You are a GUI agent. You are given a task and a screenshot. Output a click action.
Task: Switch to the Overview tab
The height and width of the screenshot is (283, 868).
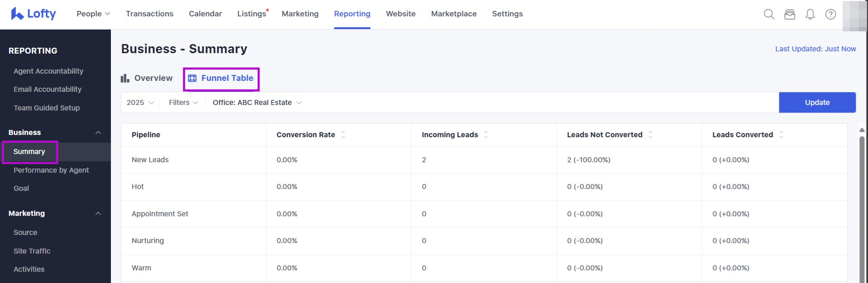[147, 78]
